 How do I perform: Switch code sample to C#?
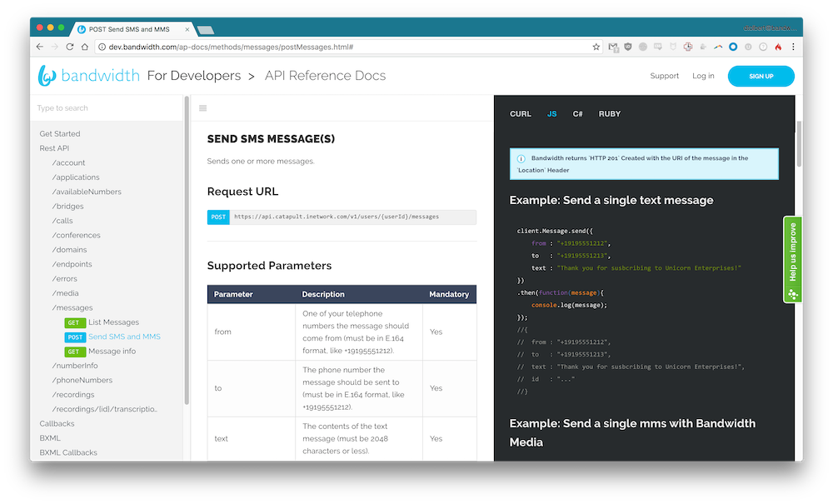click(x=577, y=113)
